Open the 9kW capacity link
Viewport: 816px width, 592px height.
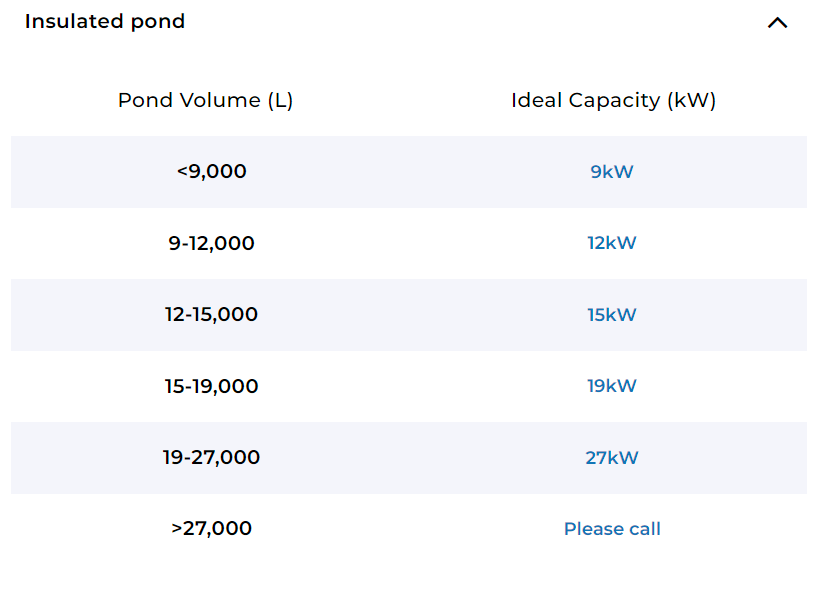(612, 172)
